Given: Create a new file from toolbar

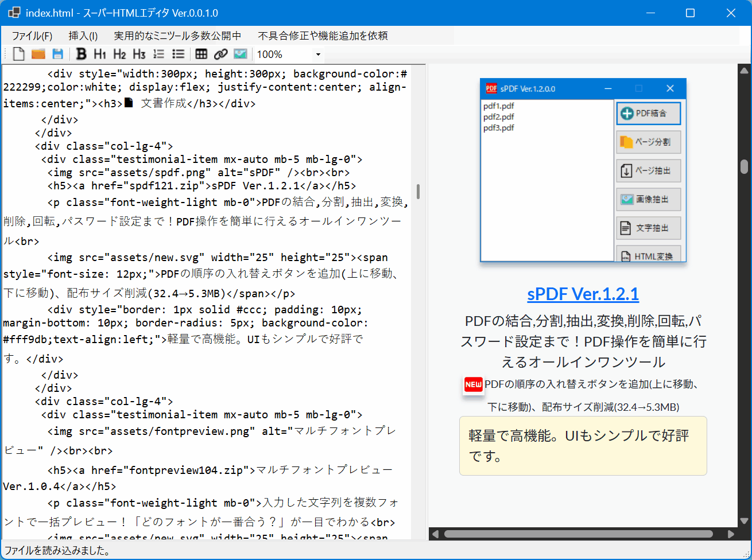Looking at the screenshot, I should 19,55.
